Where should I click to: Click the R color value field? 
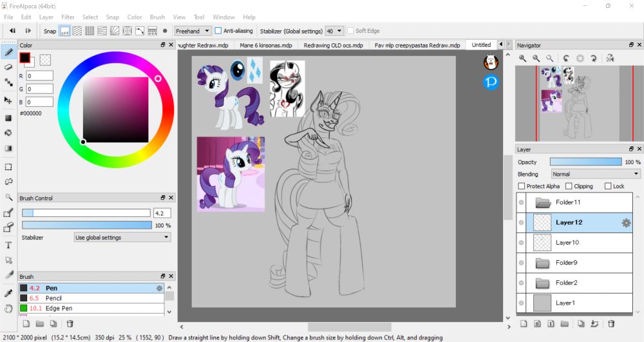(40, 76)
